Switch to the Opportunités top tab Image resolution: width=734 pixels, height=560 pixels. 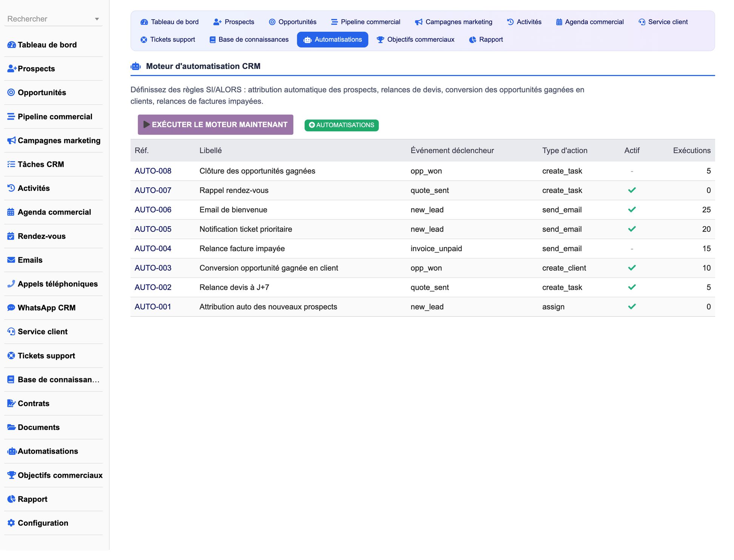pyautogui.click(x=293, y=22)
